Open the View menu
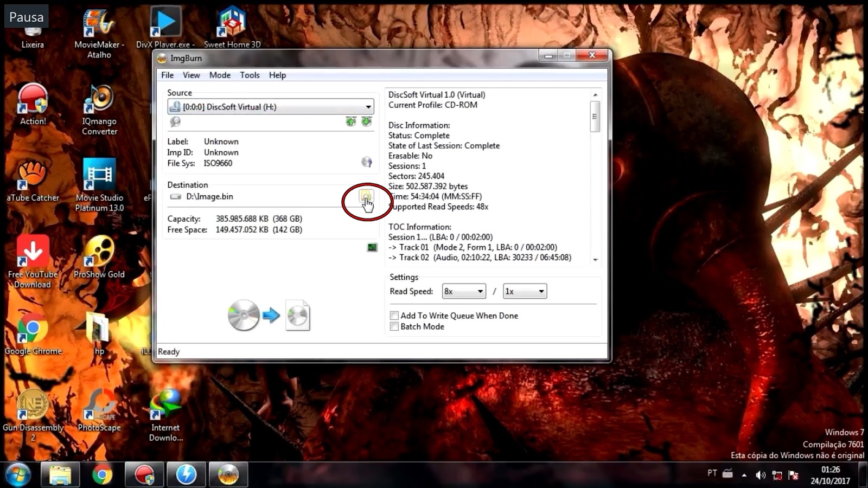This screenshot has width=868, height=488. click(191, 75)
